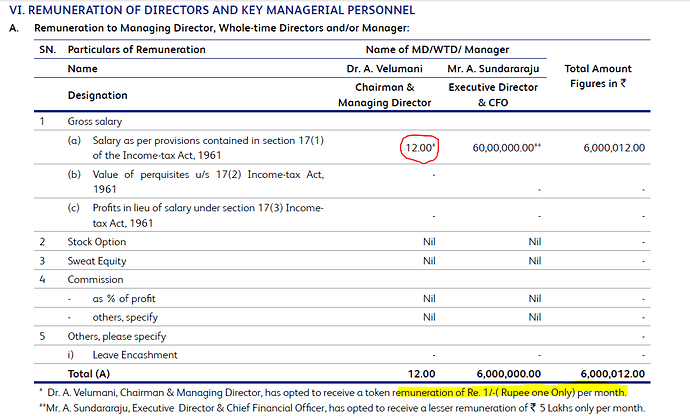Select the 'Leave Encashment' row label
Screen dimensions: 690x416
click(136, 354)
